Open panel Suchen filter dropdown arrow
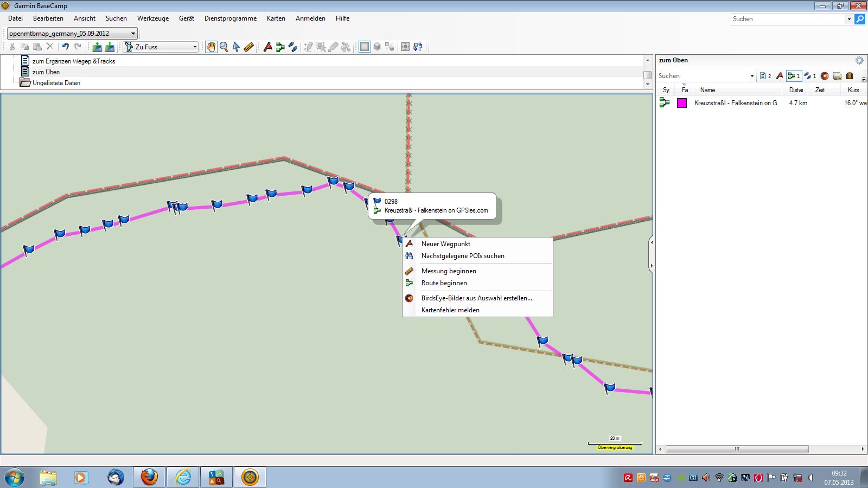 (x=752, y=76)
